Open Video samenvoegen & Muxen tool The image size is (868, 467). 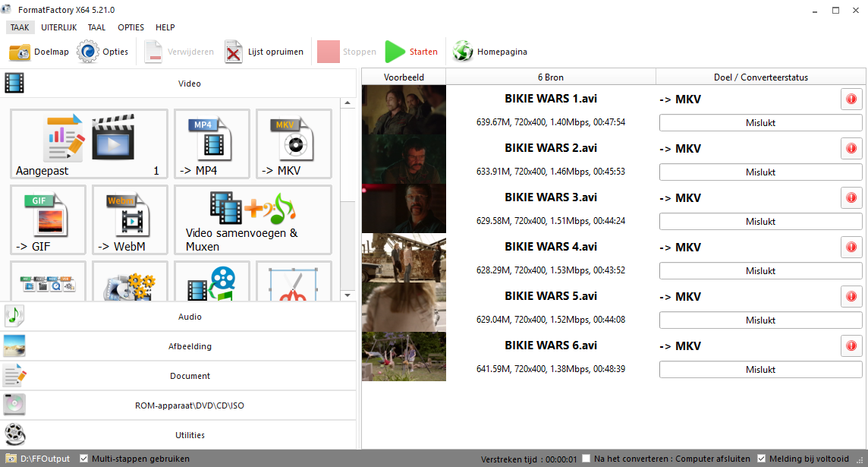coord(253,220)
